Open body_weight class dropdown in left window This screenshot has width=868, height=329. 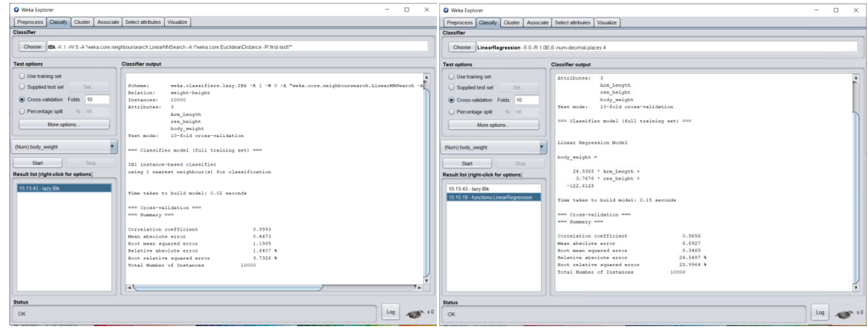pos(65,147)
